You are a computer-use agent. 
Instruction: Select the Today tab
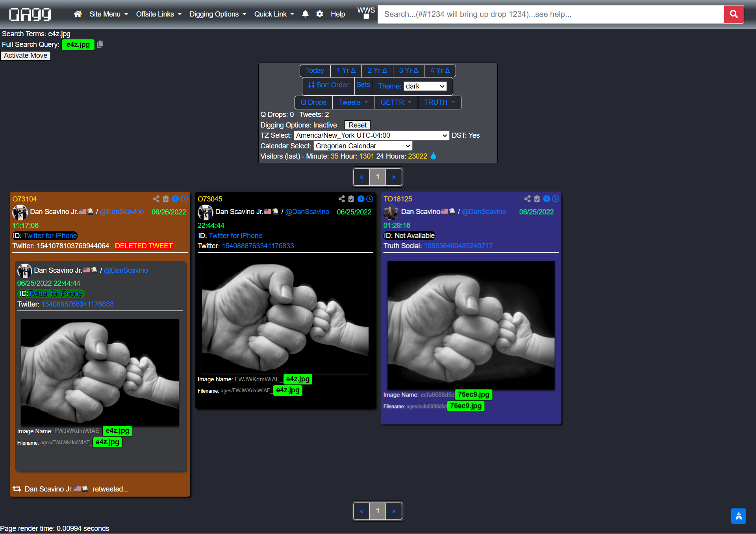(315, 70)
